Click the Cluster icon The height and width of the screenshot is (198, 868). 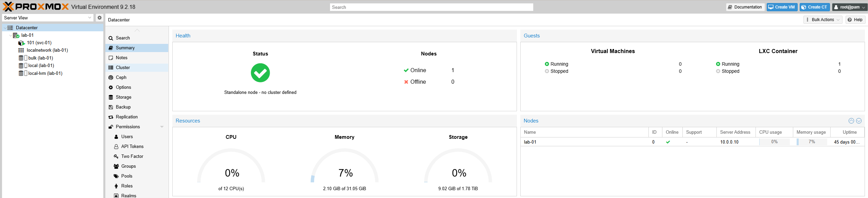[111, 68]
